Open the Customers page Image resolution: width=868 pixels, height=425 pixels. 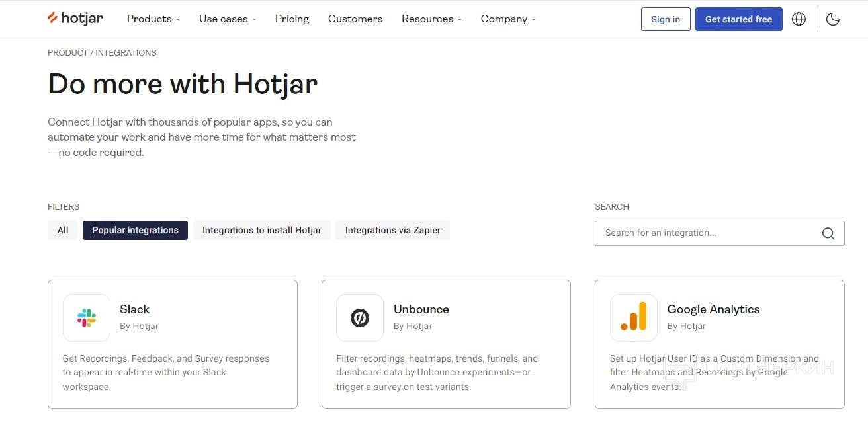pyautogui.click(x=355, y=19)
